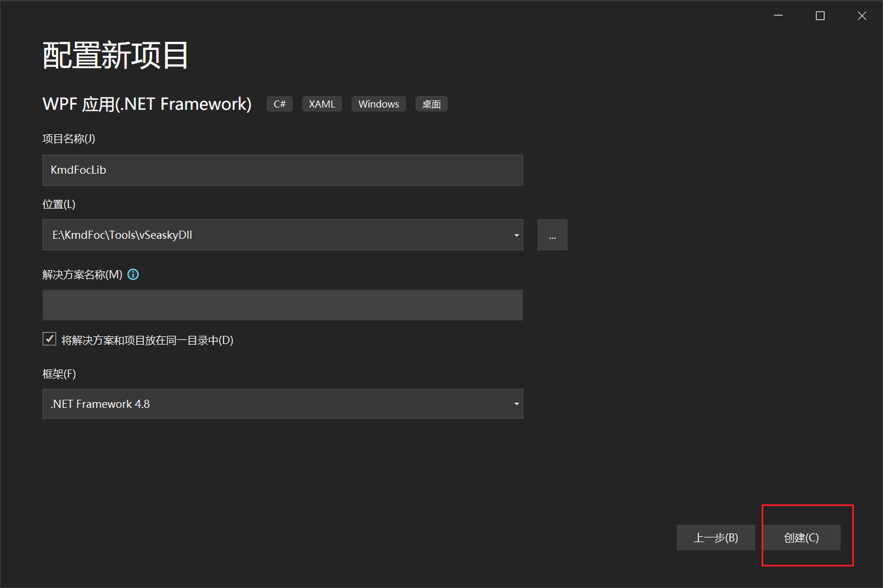Click the Windows tag
This screenshot has width=883, height=588.
379,104
